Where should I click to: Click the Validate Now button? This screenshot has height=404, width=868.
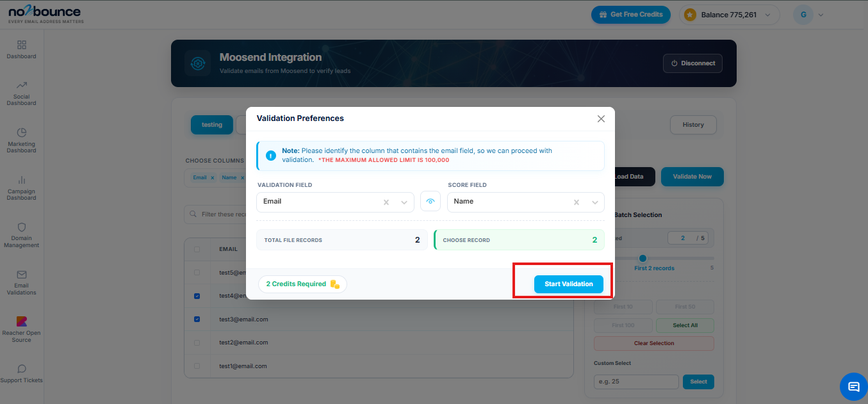click(692, 177)
